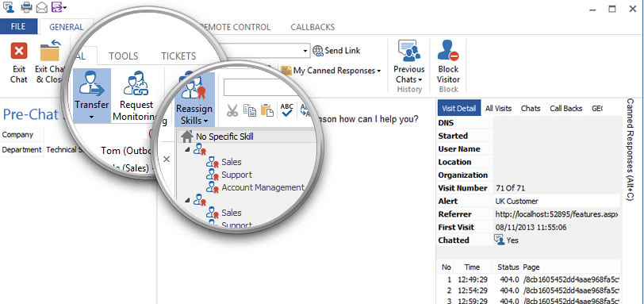Click the 'Page' column header
Screen dimensions: 644x304
click(x=531, y=267)
